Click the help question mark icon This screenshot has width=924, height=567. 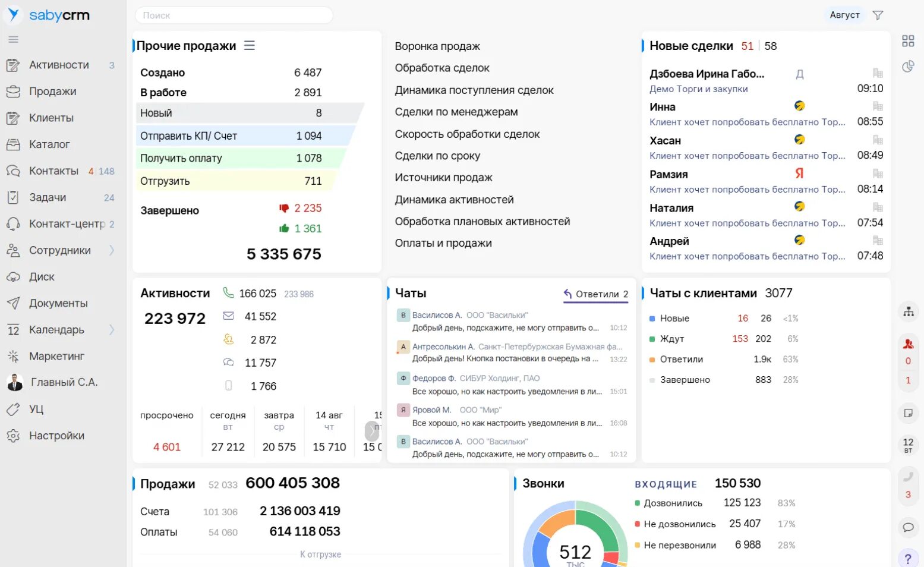pyautogui.click(x=908, y=558)
